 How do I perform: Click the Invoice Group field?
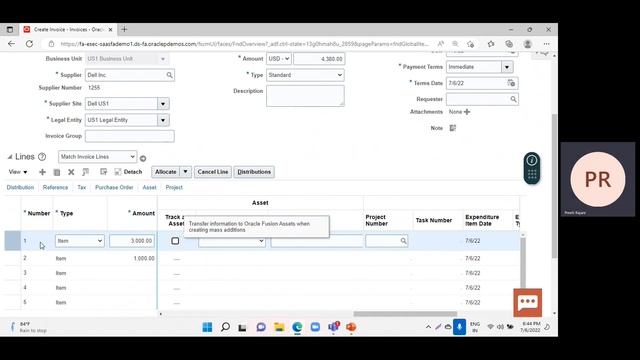click(130, 136)
